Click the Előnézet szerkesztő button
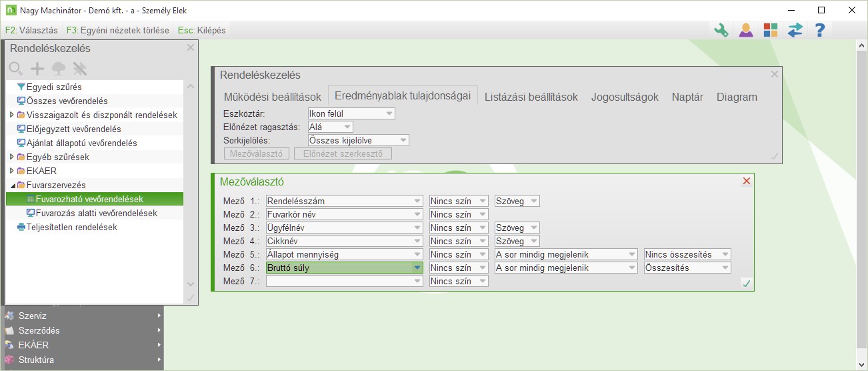Image resolution: width=868 pixels, height=371 pixels. pyautogui.click(x=343, y=153)
